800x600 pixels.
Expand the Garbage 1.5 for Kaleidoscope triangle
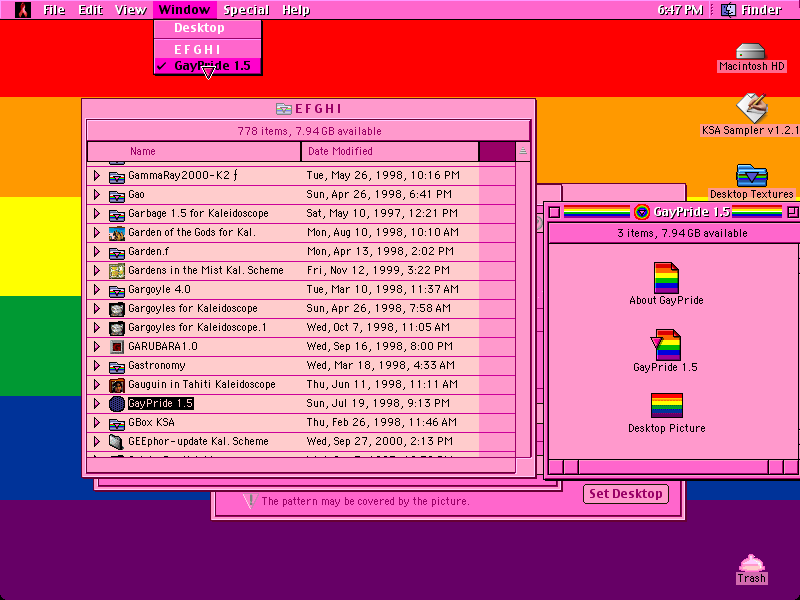tap(96, 213)
